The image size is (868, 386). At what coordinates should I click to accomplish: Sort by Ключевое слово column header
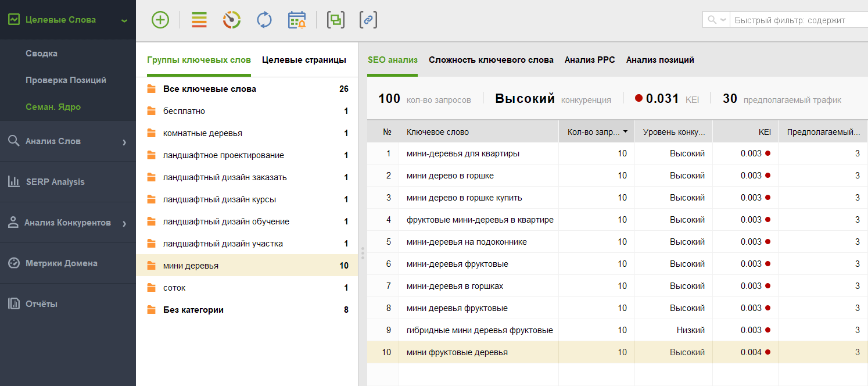[x=479, y=132]
